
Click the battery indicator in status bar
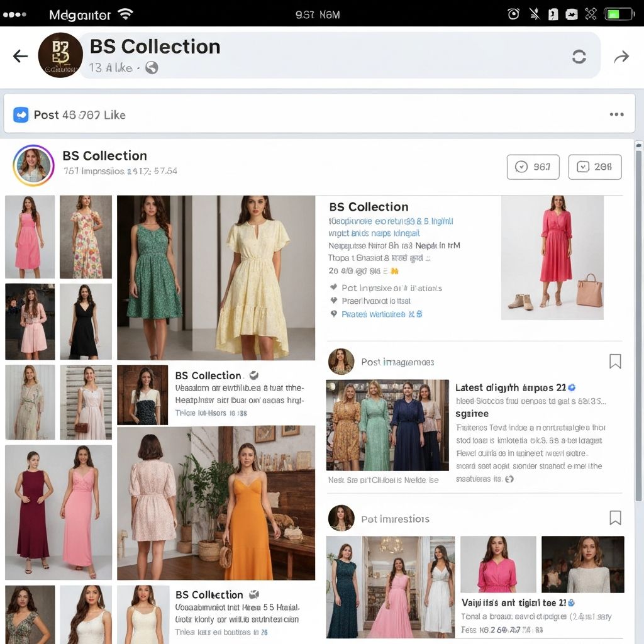coord(619,14)
